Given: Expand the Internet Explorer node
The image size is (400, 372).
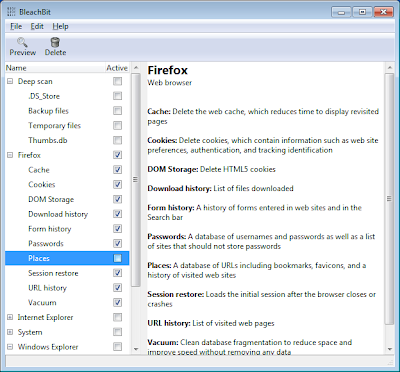Looking at the screenshot, I should point(10,317).
